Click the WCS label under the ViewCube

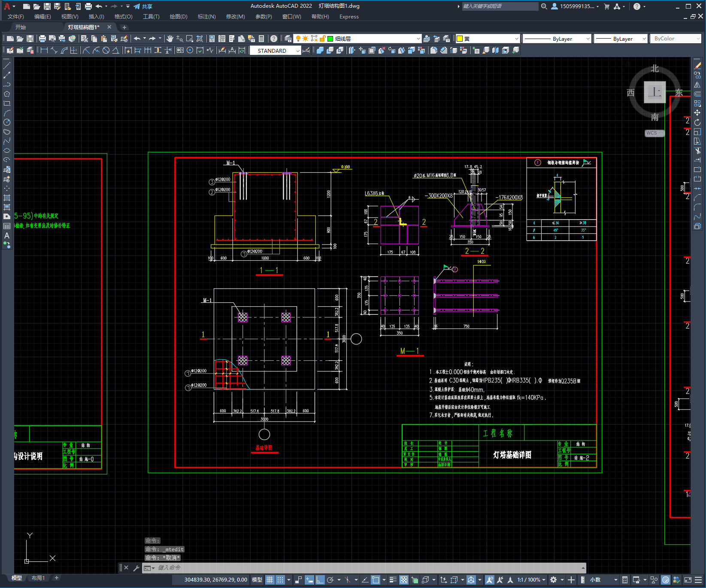(x=654, y=133)
